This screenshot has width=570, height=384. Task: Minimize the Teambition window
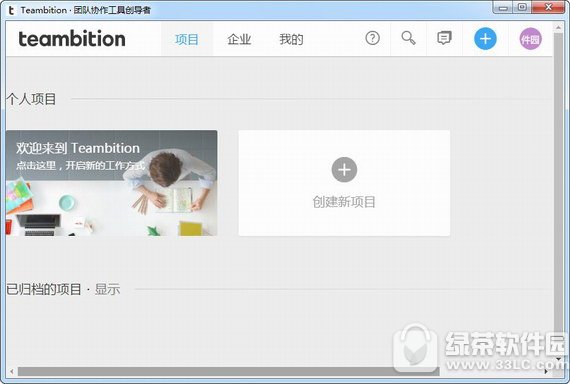[503, 8]
